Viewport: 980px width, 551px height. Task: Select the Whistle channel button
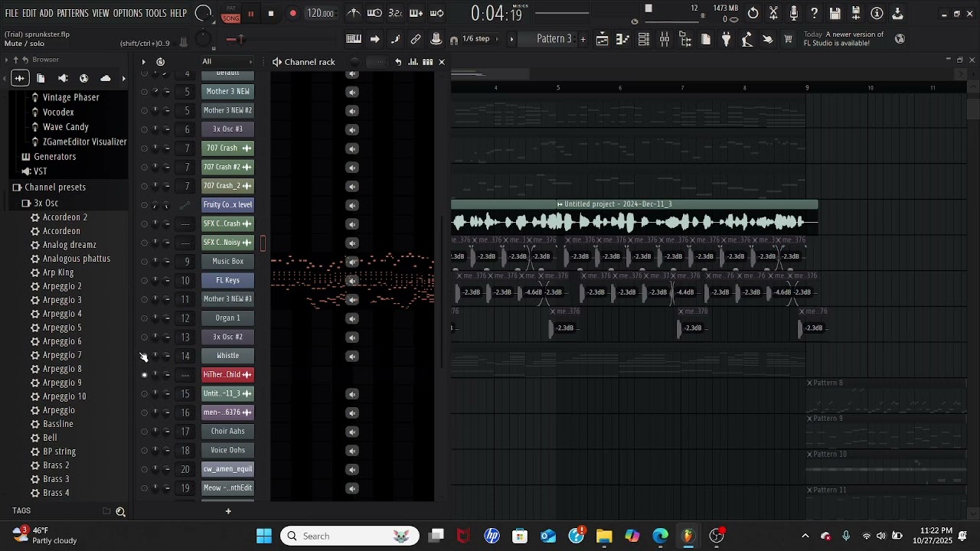point(228,356)
